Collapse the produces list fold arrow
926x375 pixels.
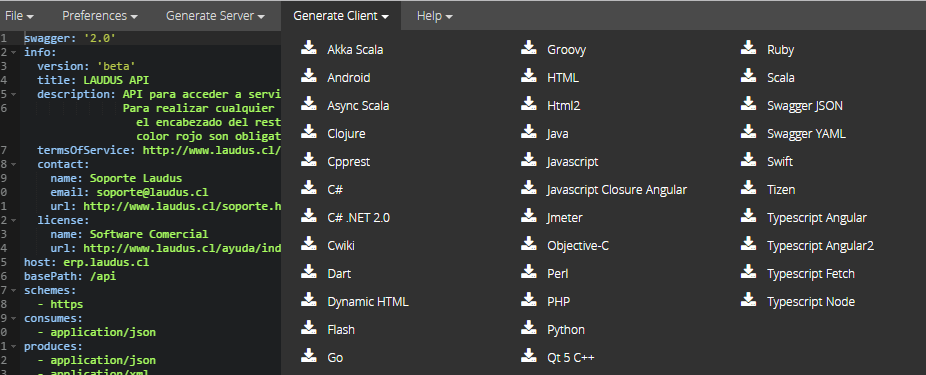[x=14, y=347]
